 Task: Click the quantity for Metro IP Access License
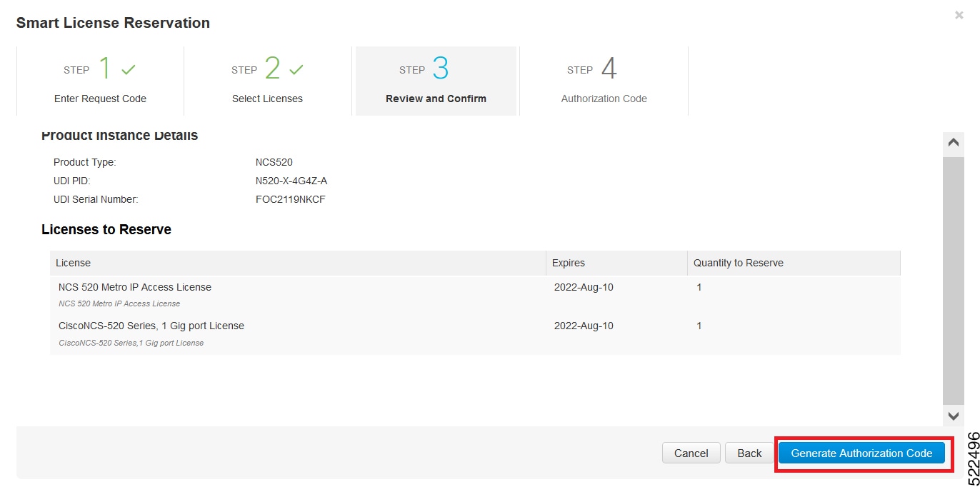[x=699, y=287]
